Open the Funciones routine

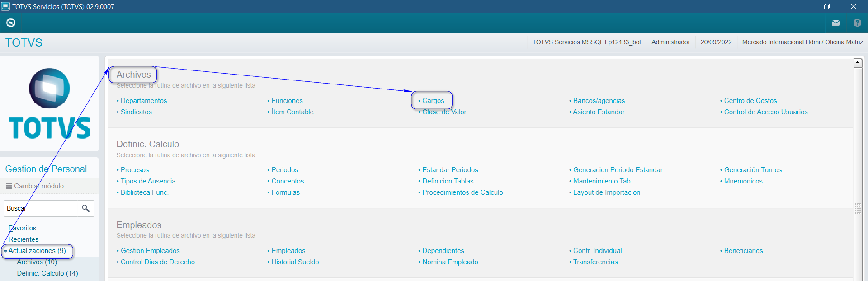tap(287, 101)
